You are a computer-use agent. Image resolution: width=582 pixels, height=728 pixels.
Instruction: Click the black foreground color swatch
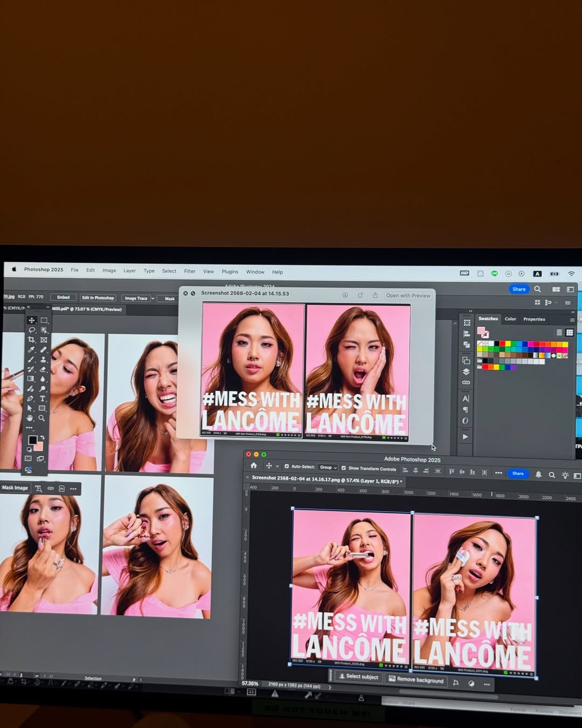point(32,440)
